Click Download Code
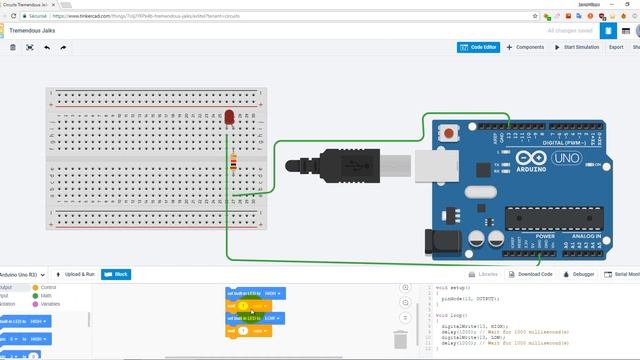Image resolution: width=640 pixels, height=360 pixels. (x=531, y=274)
